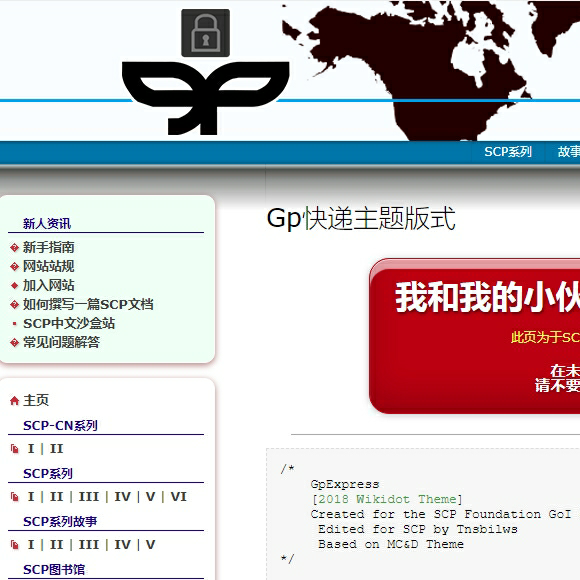Open the 故事 top navigation menu
580x580 pixels.
point(568,152)
